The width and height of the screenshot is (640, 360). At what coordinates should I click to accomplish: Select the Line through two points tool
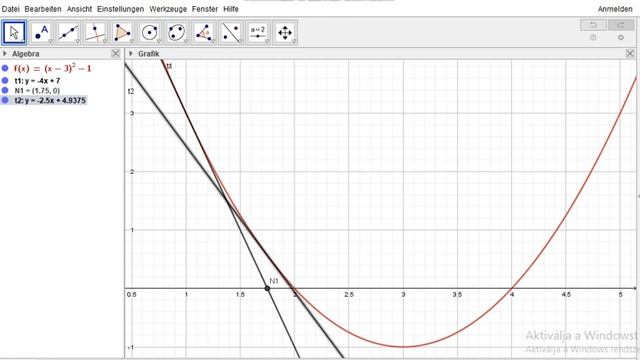pyautogui.click(x=68, y=33)
